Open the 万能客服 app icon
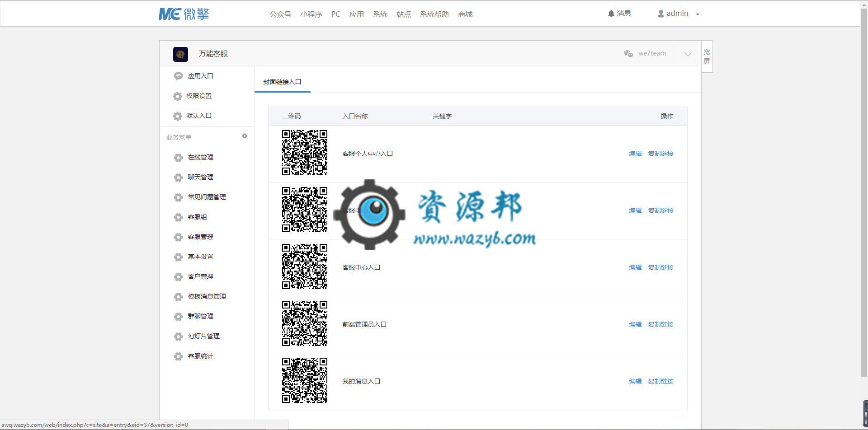 (x=180, y=54)
